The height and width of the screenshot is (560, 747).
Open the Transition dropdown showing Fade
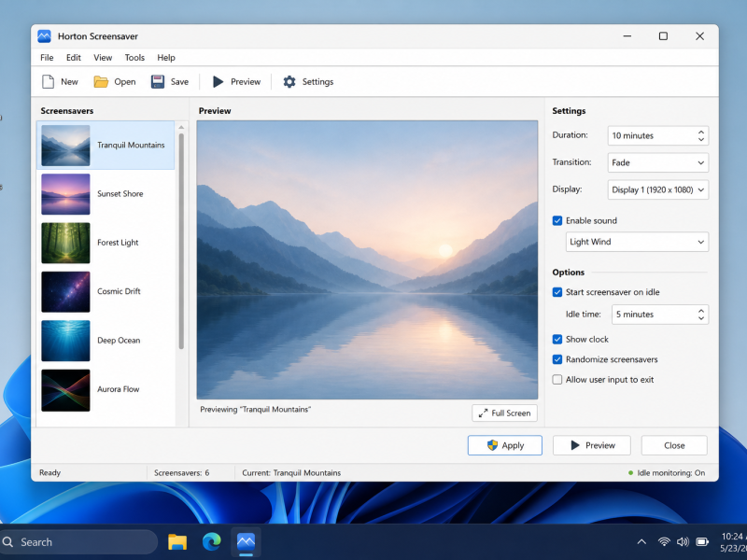click(658, 162)
